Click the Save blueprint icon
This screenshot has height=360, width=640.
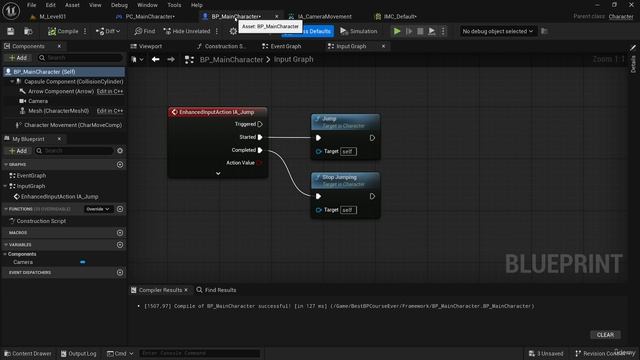tap(11, 31)
